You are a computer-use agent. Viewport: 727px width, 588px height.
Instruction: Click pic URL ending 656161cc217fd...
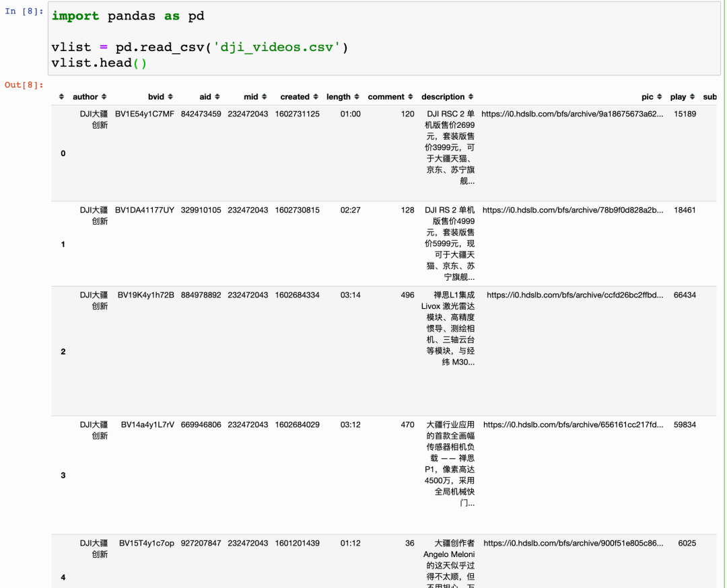[x=574, y=425]
